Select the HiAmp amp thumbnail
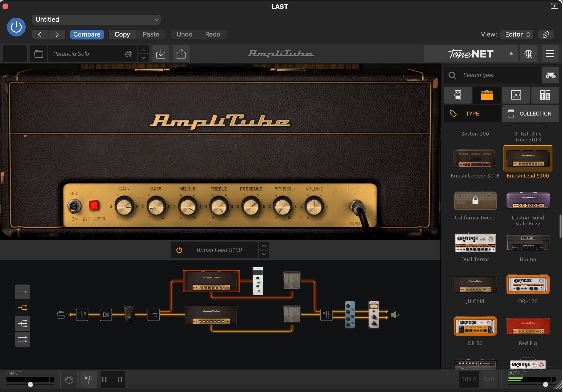 (x=528, y=242)
